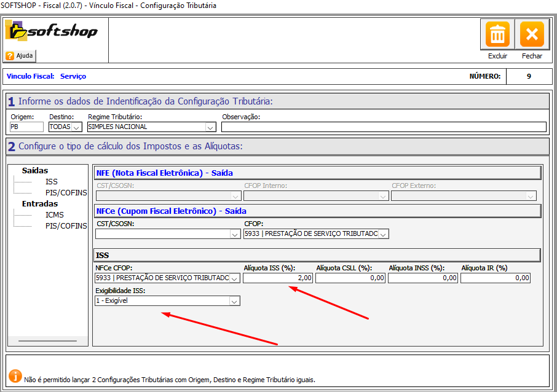The image size is (557, 392).
Task: Select PIS/COFINS under Entradas
Action: click(66, 226)
